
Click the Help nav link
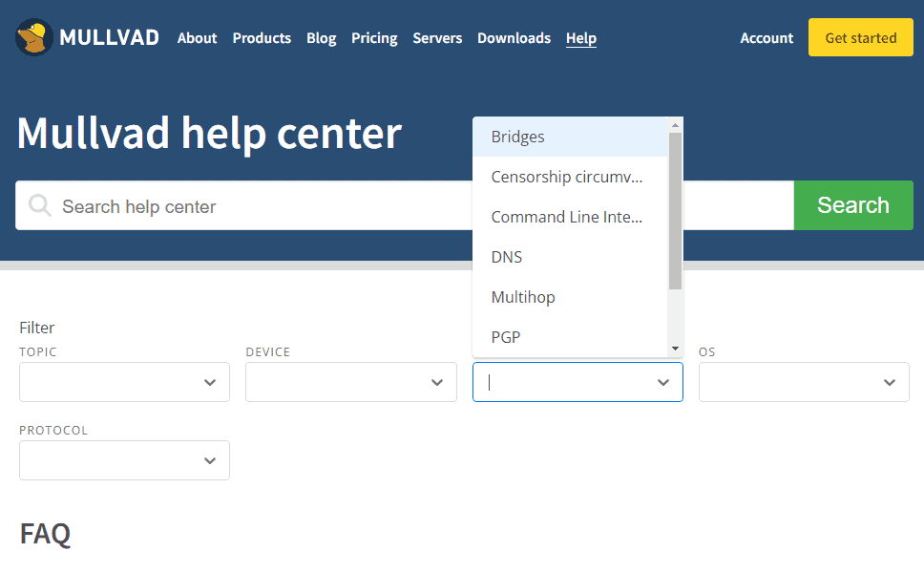coord(581,38)
